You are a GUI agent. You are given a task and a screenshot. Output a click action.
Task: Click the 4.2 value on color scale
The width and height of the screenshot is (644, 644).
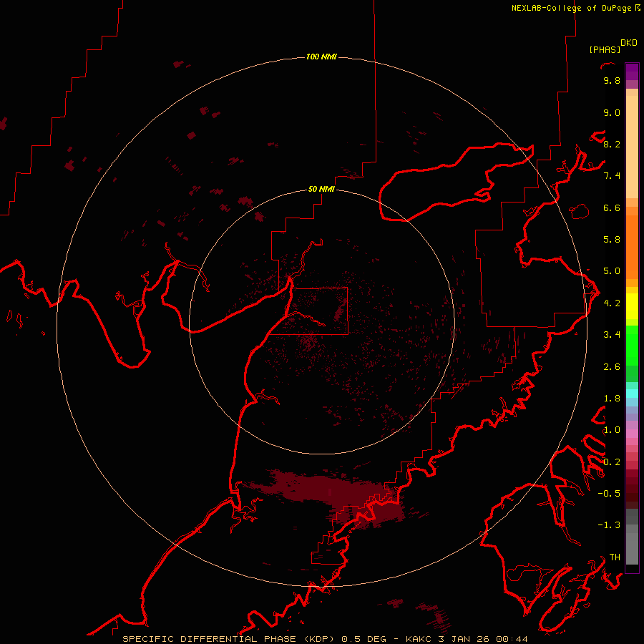click(x=612, y=303)
